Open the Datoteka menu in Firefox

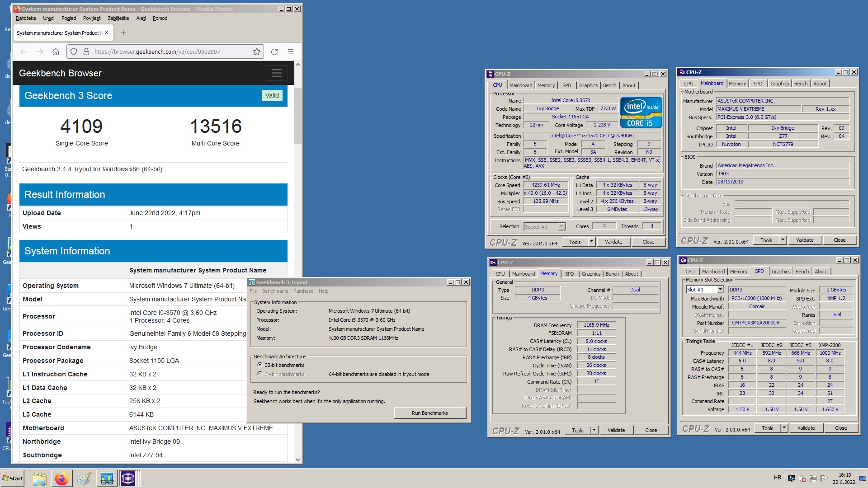click(x=26, y=18)
